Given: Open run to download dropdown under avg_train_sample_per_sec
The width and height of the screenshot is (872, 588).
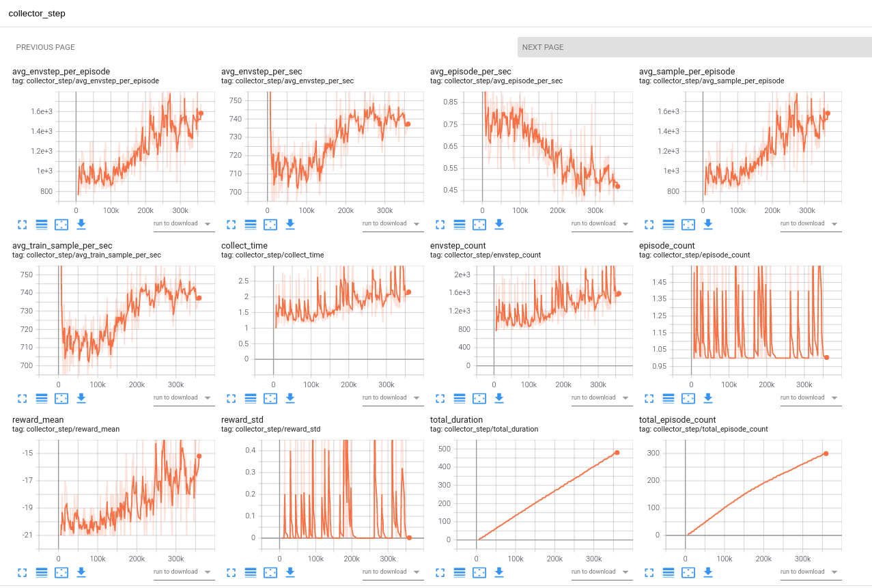Looking at the screenshot, I should pos(184,398).
